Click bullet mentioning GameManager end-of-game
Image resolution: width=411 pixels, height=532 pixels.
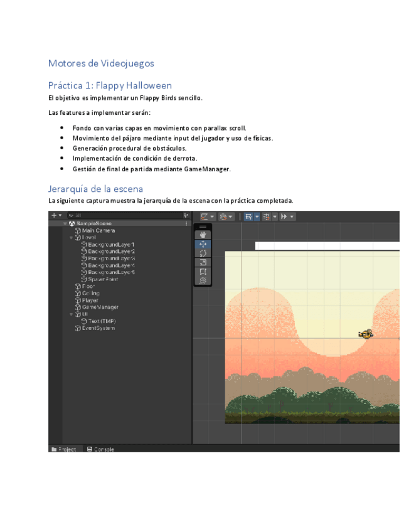coord(152,169)
